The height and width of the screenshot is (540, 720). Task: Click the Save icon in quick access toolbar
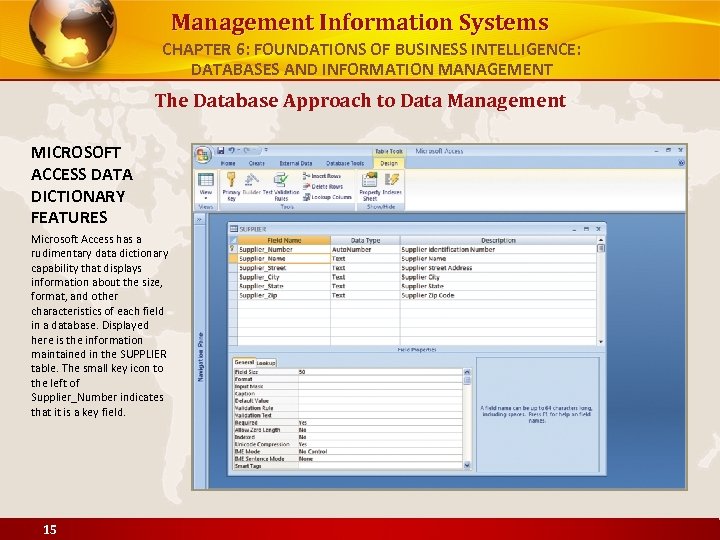221,150
